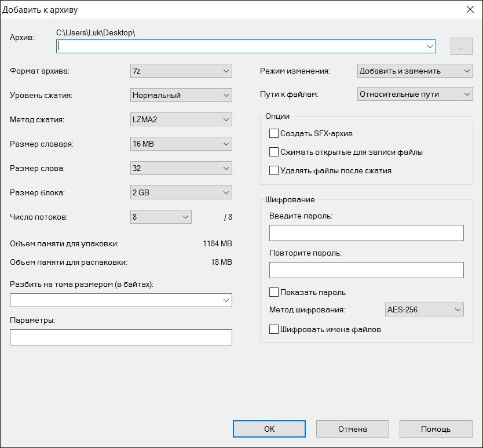
Task: Click the 'Опции' group title
Action: [x=277, y=116]
